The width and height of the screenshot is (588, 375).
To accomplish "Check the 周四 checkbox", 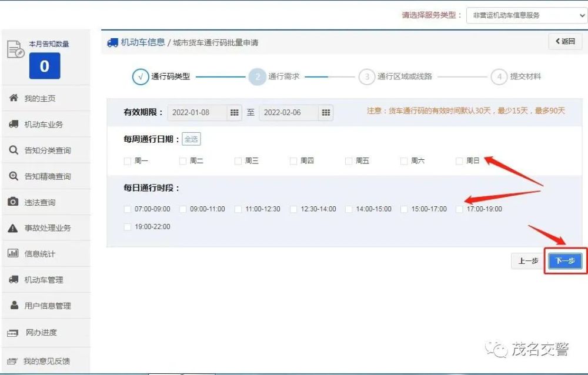I will tap(293, 161).
